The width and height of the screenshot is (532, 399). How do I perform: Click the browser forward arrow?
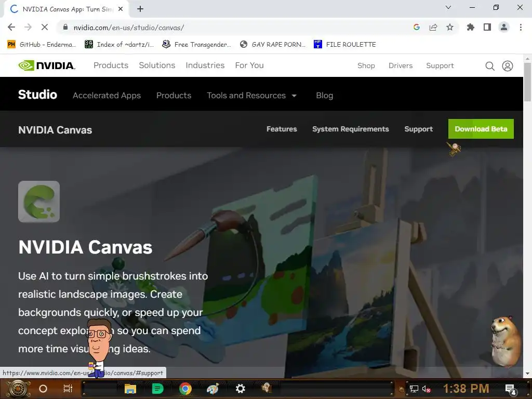(x=28, y=28)
